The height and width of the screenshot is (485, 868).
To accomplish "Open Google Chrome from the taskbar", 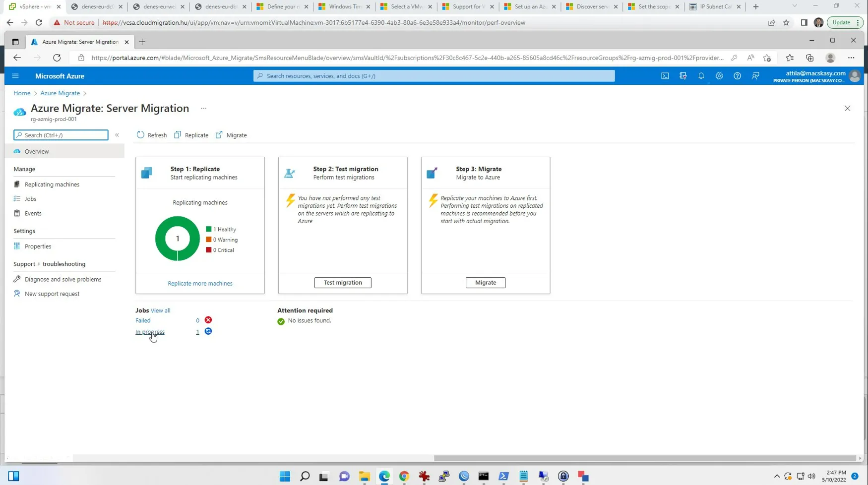I will coord(404,477).
